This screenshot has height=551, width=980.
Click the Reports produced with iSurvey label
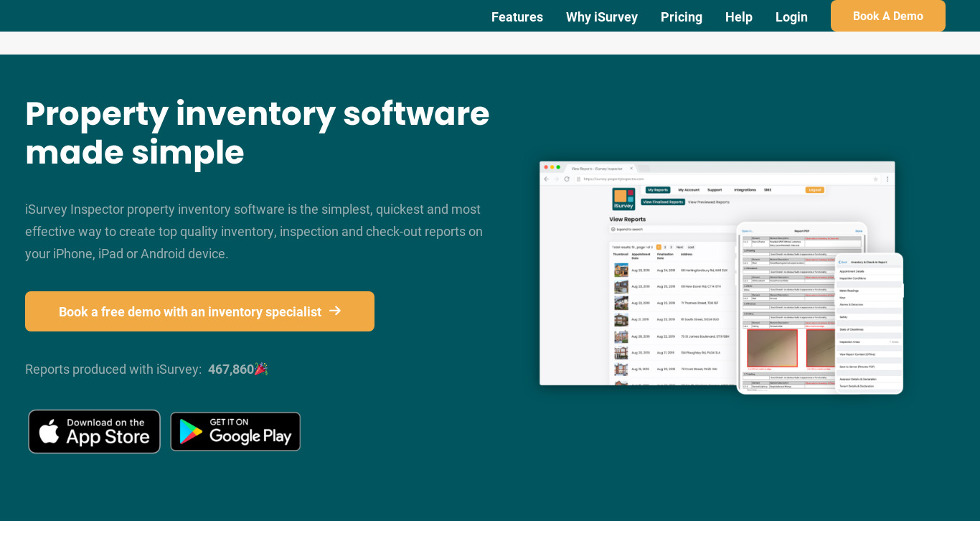point(113,369)
